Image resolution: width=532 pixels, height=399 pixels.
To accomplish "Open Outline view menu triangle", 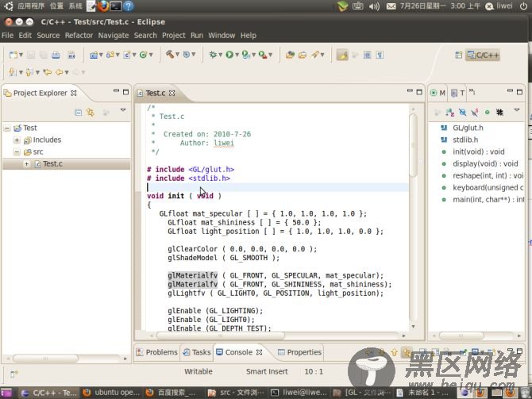I will [x=517, y=110].
